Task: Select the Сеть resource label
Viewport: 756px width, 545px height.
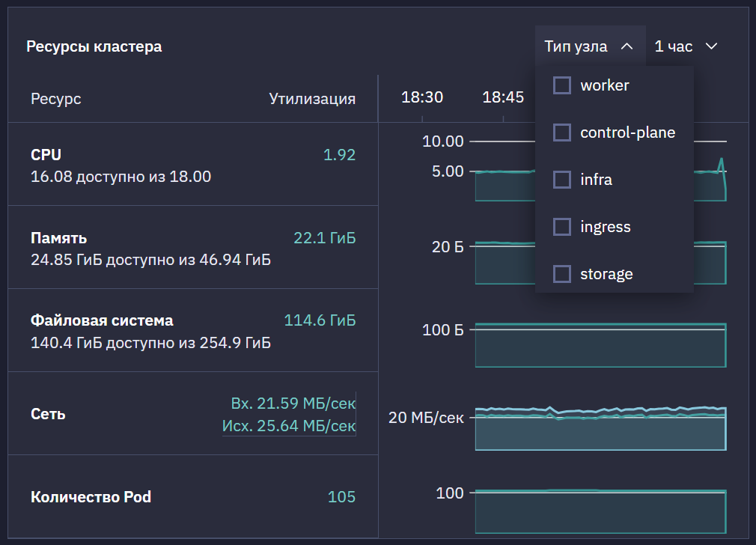Action: [48, 414]
